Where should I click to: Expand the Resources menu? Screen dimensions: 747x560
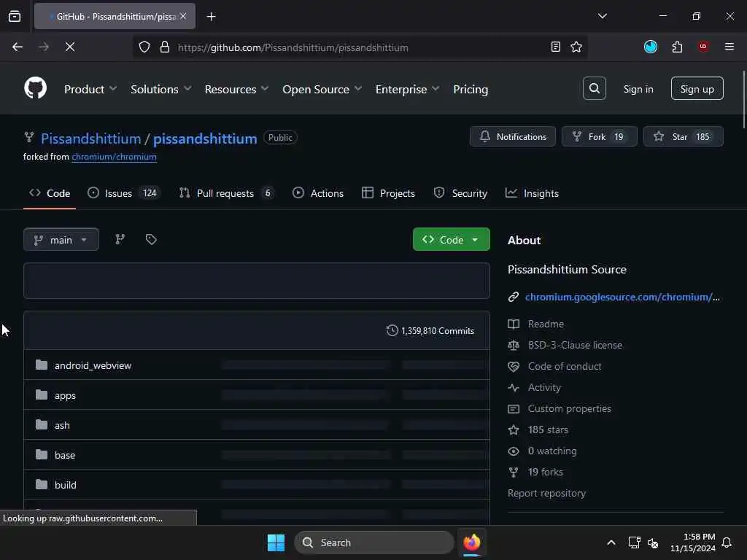pos(236,89)
